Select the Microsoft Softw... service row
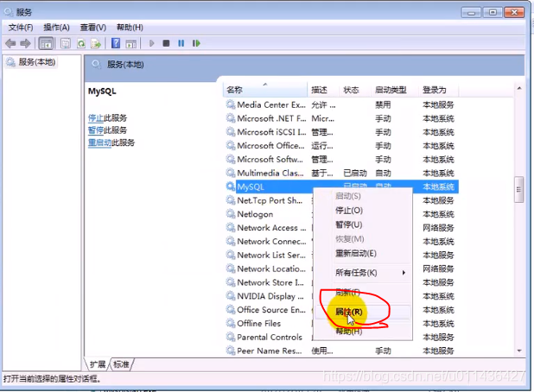 coord(341,159)
